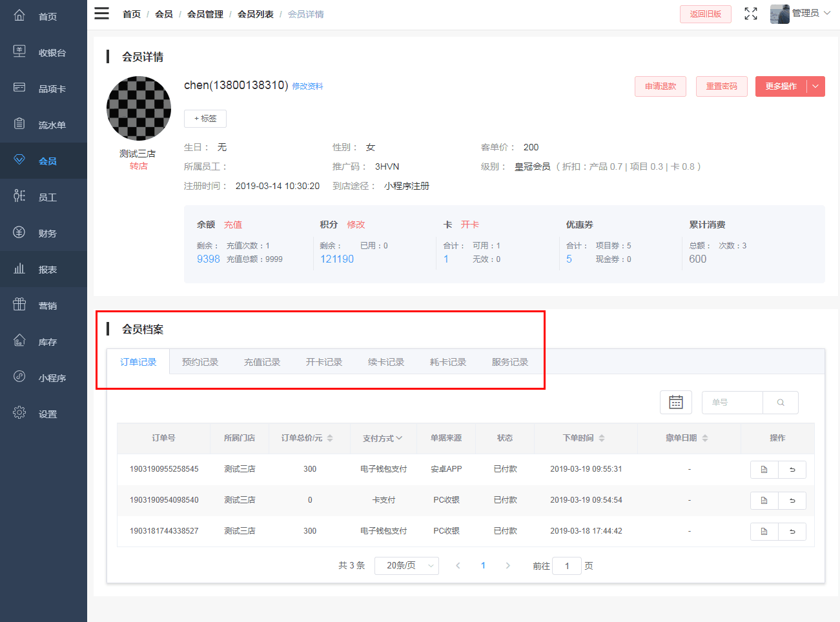The width and height of the screenshot is (840, 622).
Task: Select 会员 member icon in sidebar
Action: click(x=19, y=159)
